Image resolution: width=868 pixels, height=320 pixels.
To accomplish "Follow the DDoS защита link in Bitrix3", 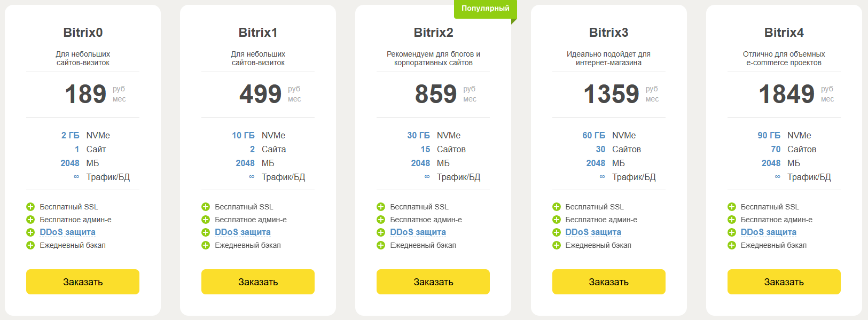I will 593,232.
